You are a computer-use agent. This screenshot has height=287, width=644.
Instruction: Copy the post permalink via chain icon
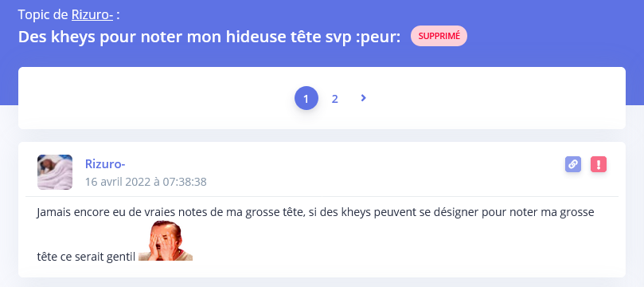[x=573, y=164]
